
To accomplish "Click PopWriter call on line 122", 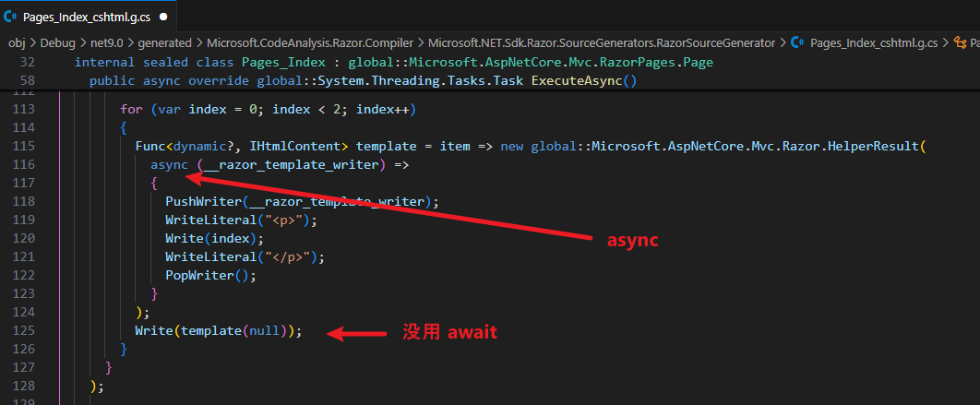I will point(211,276).
